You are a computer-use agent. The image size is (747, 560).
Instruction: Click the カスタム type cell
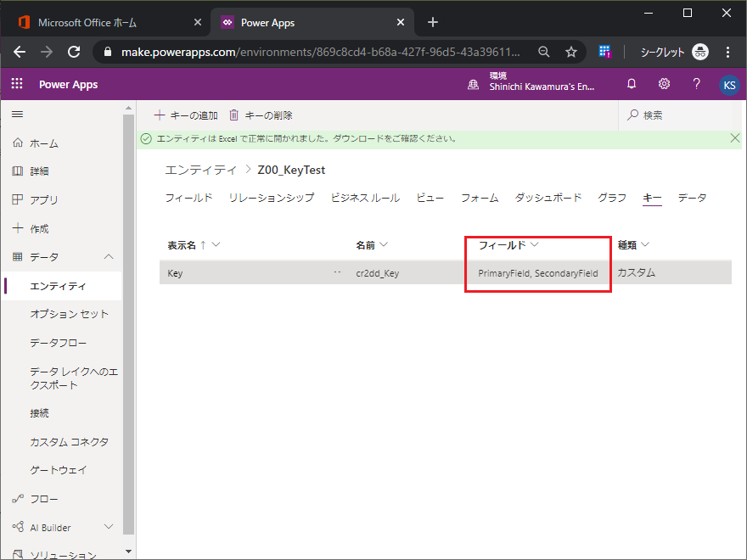coord(637,273)
